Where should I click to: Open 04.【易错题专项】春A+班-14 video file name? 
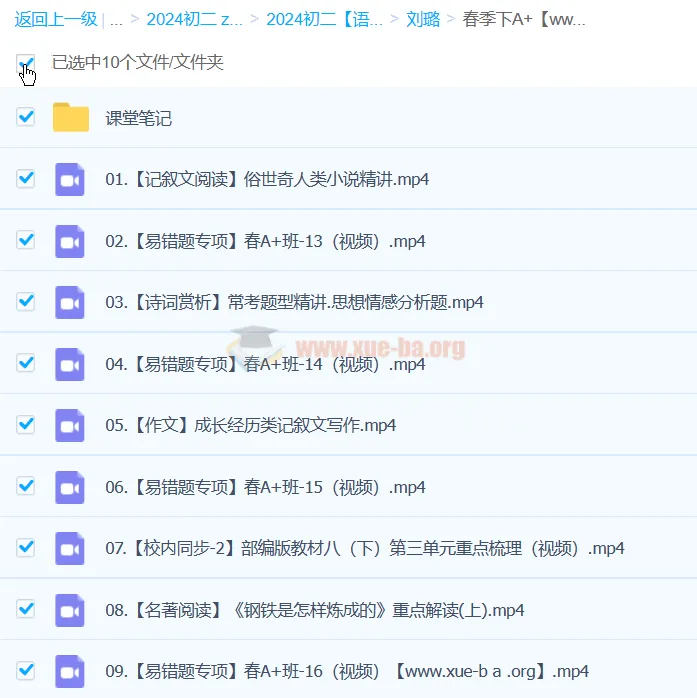(x=265, y=364)
